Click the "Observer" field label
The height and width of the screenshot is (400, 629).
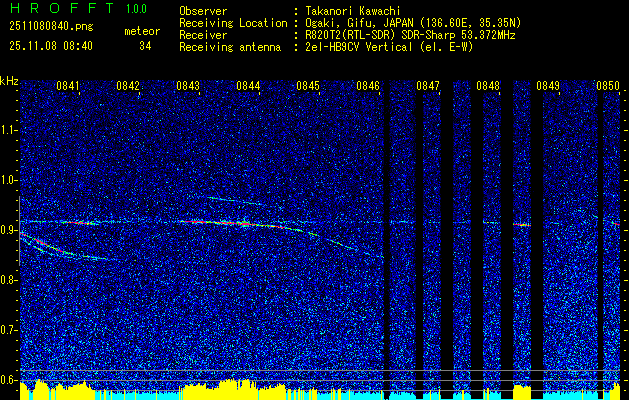tap(203, 11)
